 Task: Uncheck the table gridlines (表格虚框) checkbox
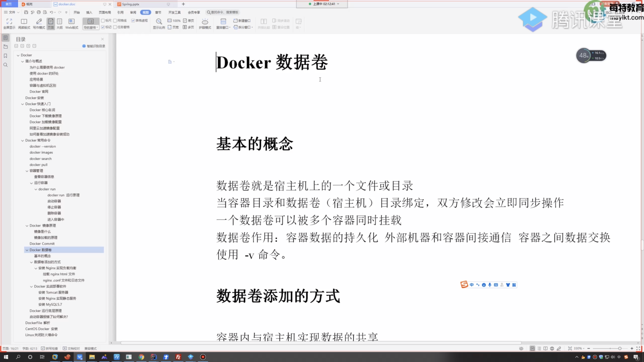click(x=133, y=21)
